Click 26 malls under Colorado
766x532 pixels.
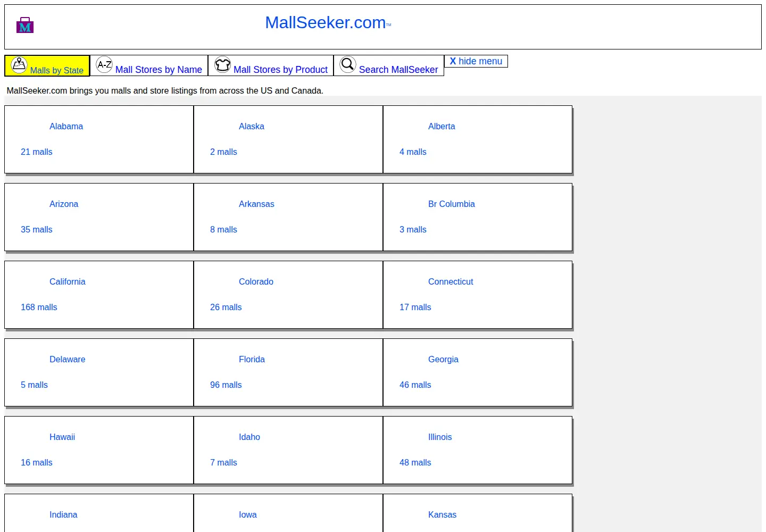point(226,307)
